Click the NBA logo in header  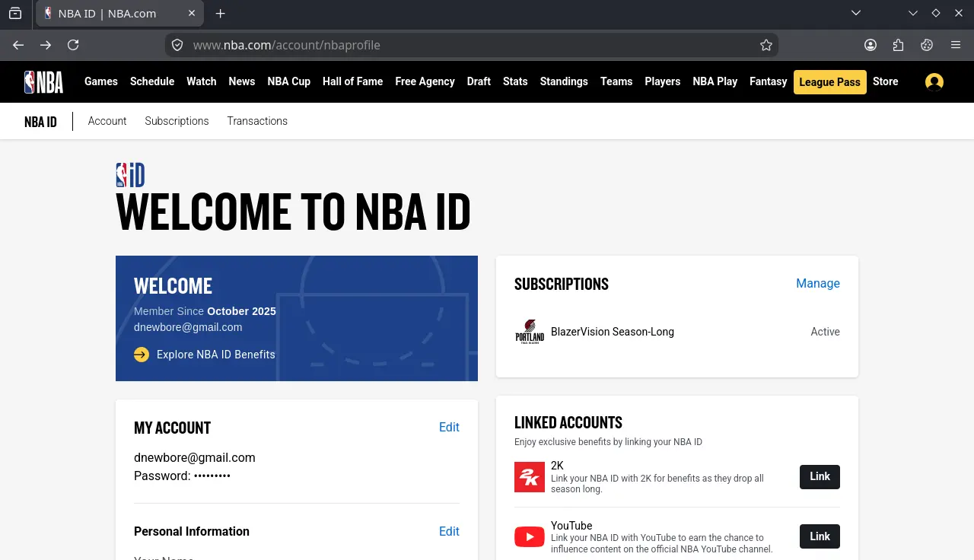[x=43, y=82]
